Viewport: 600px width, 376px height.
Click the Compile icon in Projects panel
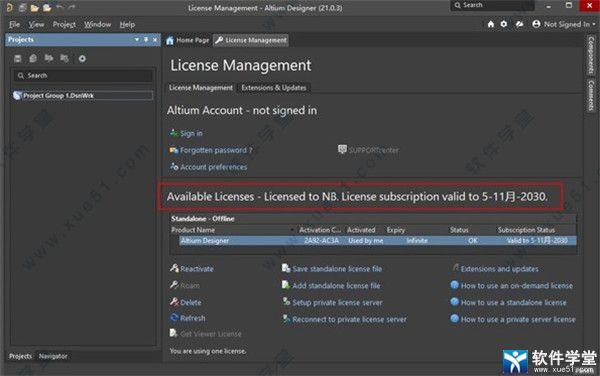click(x=33, y=59)
